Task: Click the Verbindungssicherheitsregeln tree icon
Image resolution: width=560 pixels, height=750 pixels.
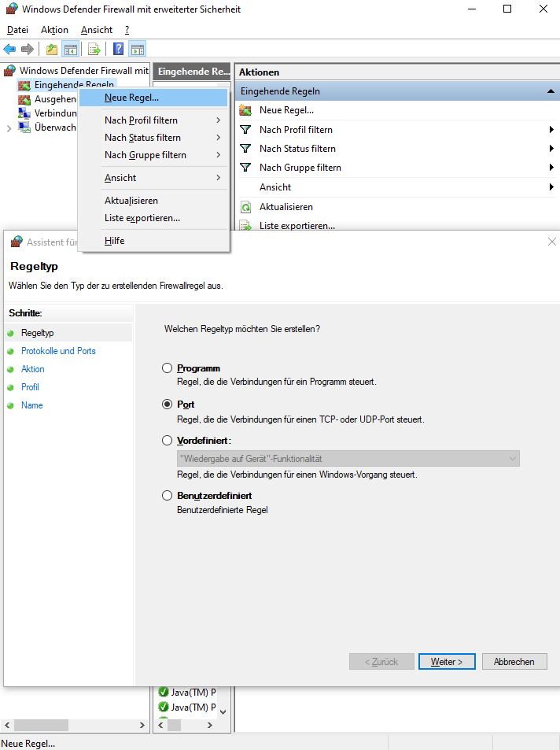Action: [x=24, y=113]
